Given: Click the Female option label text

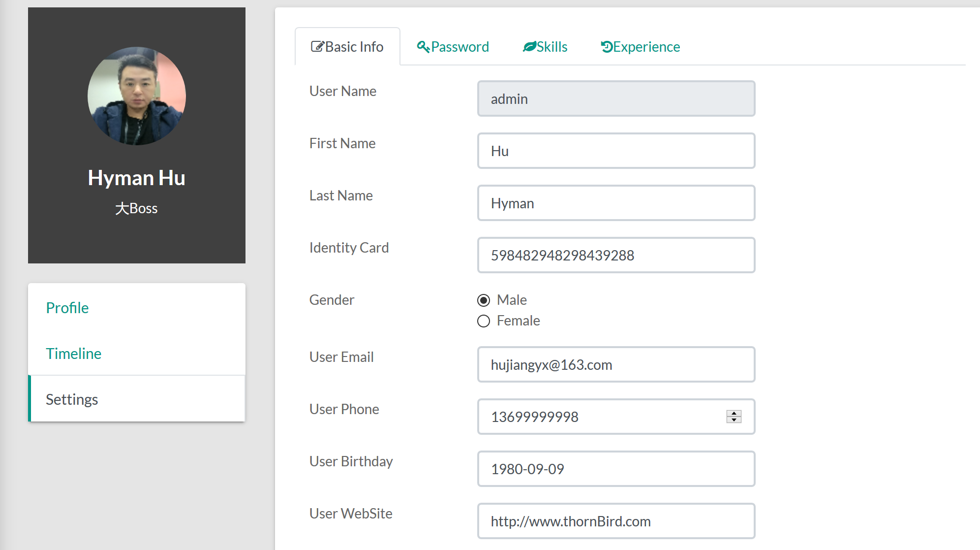Looking at the screenshot, I should (x=518, y=321).
